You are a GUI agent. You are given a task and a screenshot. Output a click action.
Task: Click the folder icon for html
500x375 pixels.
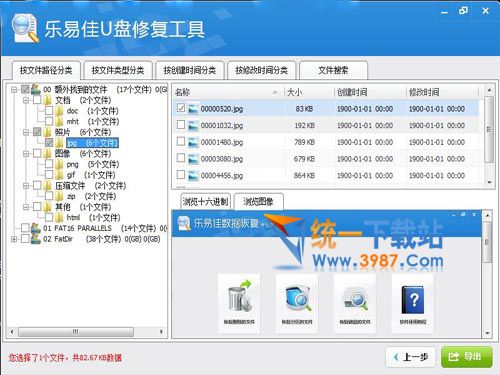click(59, 217)
